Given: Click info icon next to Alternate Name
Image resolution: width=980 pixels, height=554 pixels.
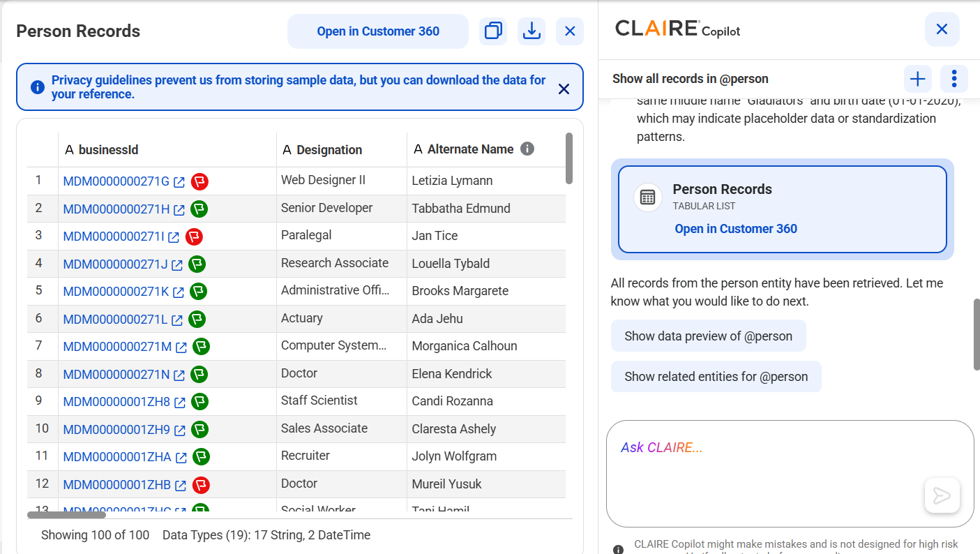Looking at the screenshot, I should pyautogui.click(x=527, y=149).
